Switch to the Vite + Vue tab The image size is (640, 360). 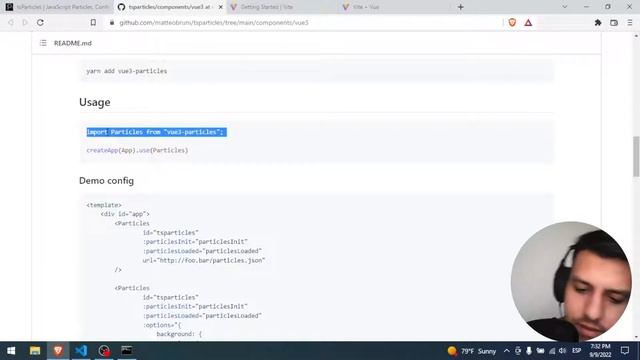pos(393,7)
